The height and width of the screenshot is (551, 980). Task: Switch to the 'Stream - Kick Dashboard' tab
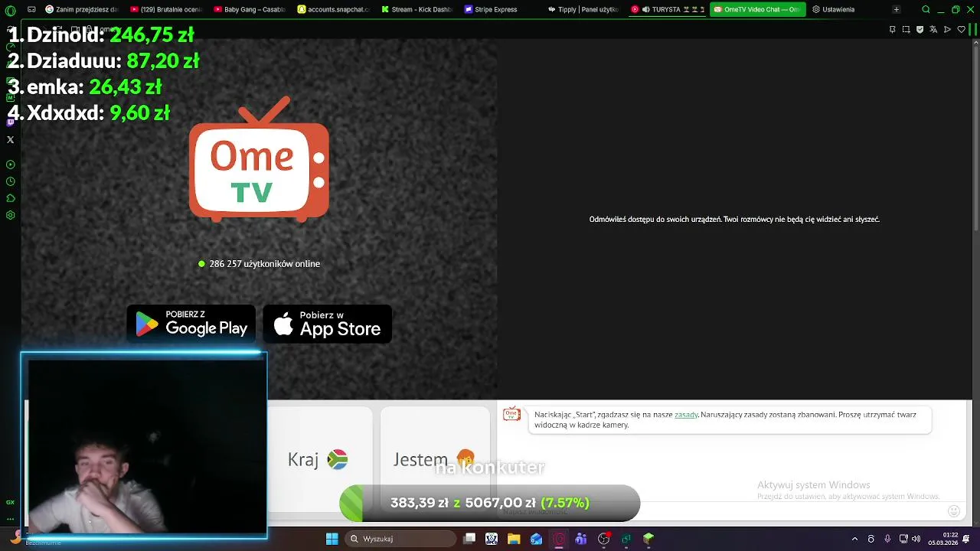[417, 10]
